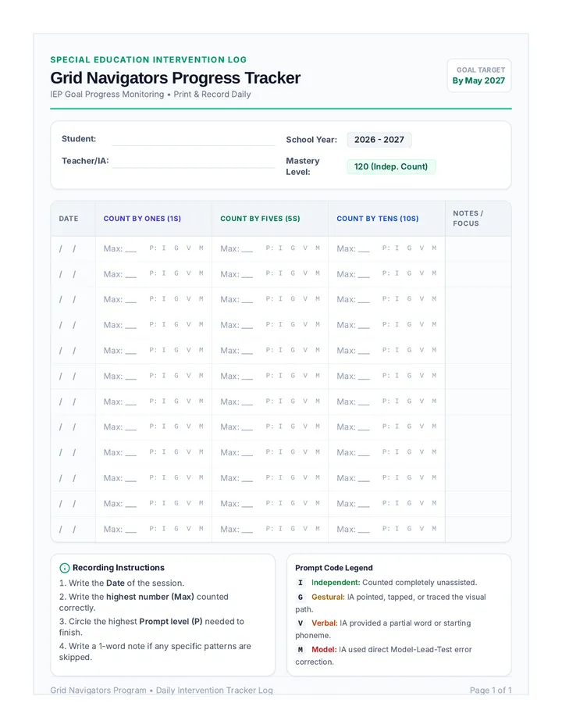Click the 'Student:' label
This screenshot has width=562, height=728.
(79, 139)
